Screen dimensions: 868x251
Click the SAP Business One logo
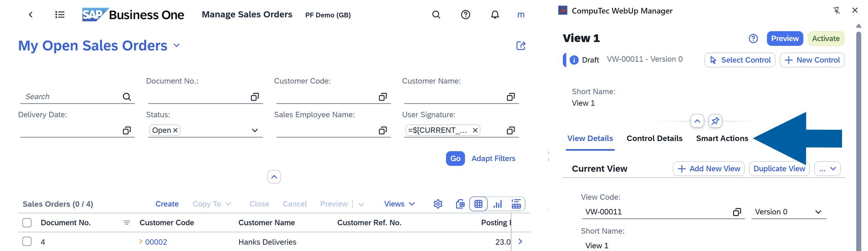click(133, 15)
